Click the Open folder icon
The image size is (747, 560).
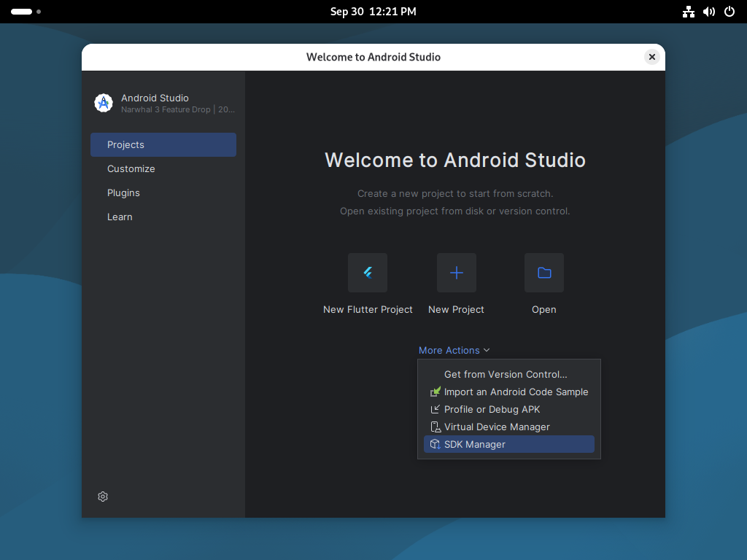pos(544,273)
